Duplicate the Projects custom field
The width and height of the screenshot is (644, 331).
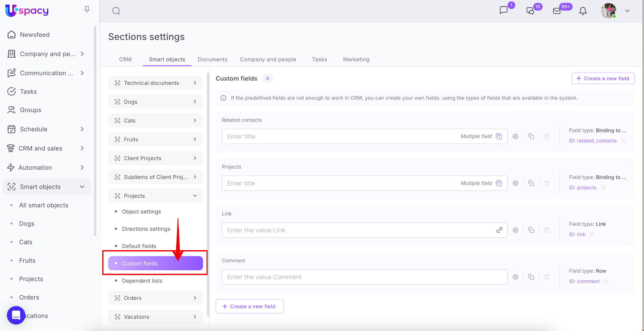531,183
